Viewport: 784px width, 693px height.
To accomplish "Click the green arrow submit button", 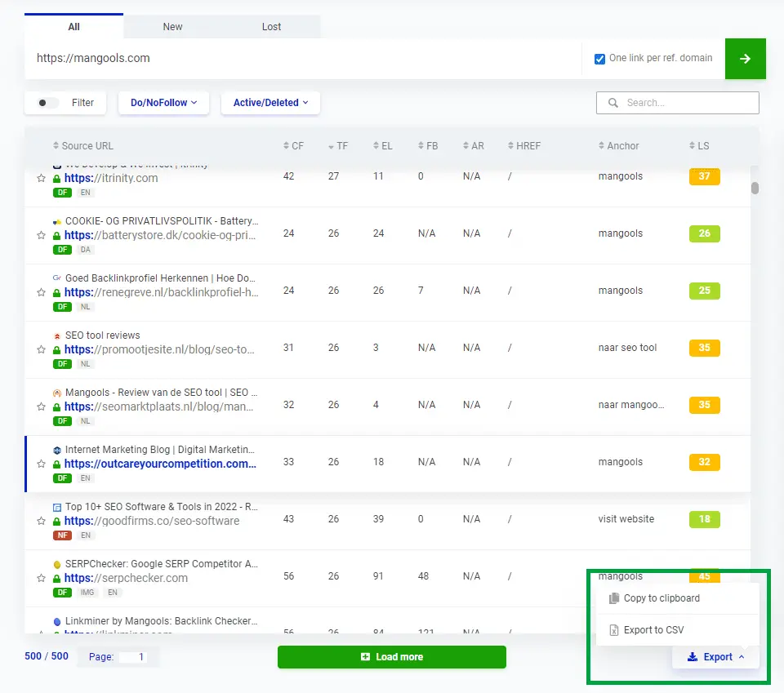I will coord(745,59).
